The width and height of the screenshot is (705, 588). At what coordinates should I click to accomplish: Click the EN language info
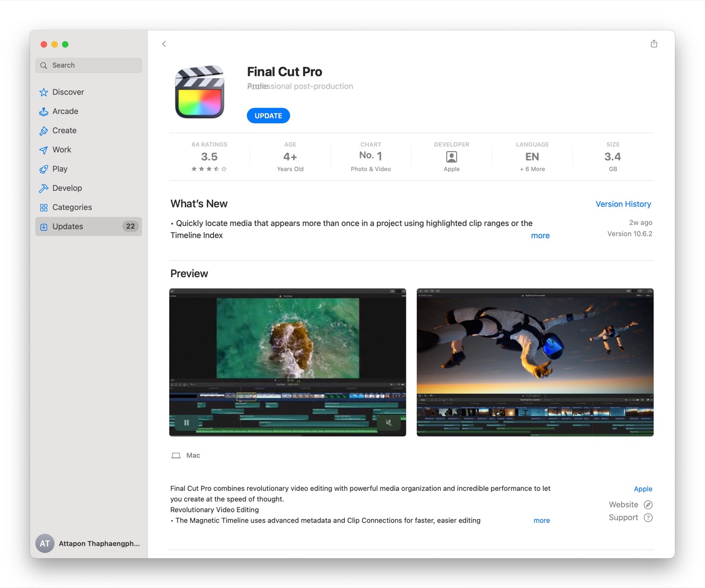click(532, 157)
